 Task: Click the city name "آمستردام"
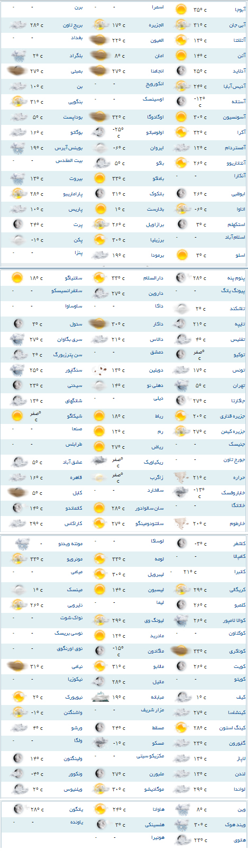(235, 148)
